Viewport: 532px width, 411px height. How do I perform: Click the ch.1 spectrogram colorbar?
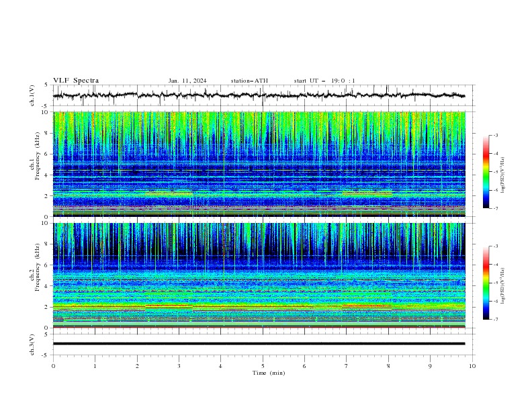click(x=486, y=172)
